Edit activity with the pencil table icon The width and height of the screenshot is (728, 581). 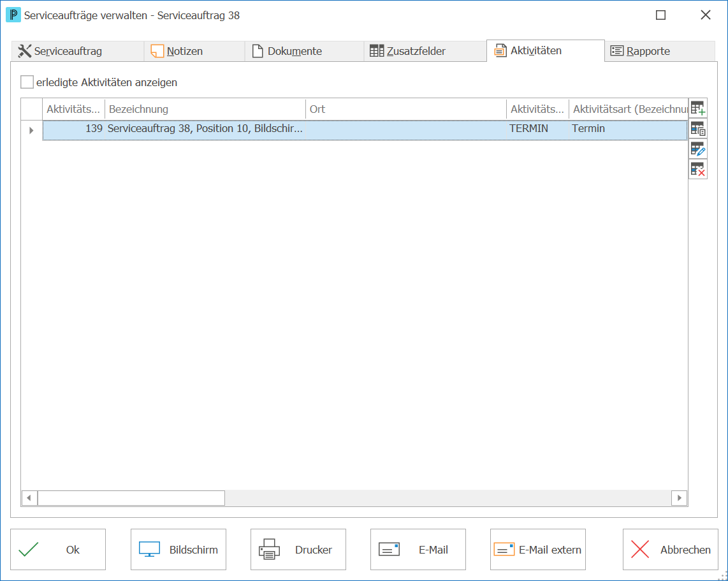click(698, 149)
